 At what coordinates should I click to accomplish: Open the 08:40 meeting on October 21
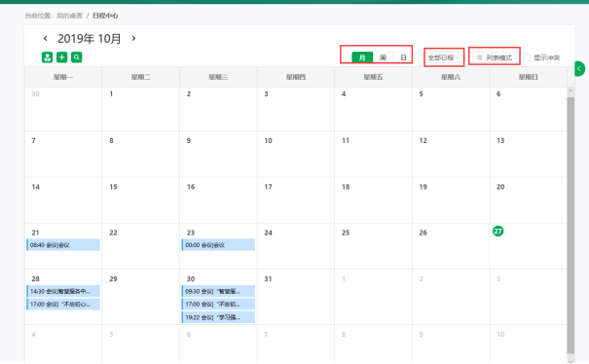(x=63, y=245)
